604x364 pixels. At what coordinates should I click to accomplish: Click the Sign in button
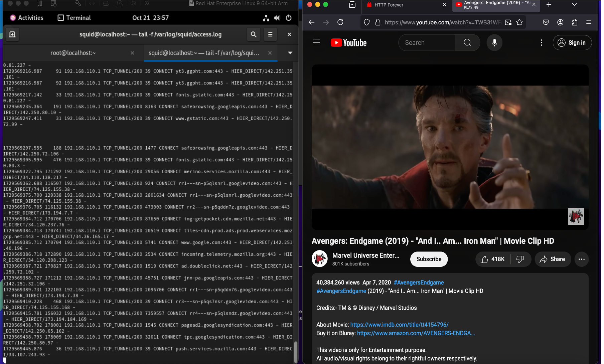tap(572, 43)
